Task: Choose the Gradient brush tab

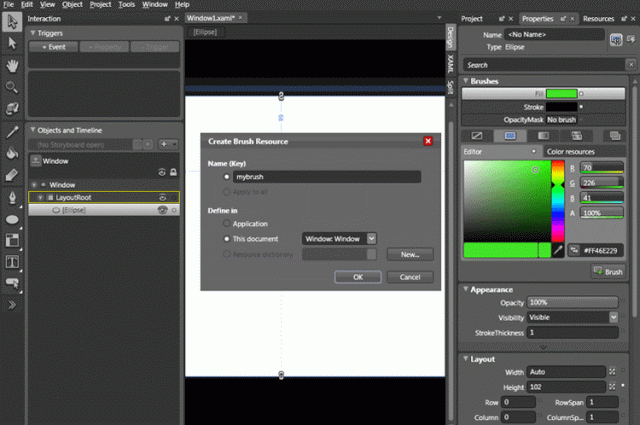Action: 543,136
